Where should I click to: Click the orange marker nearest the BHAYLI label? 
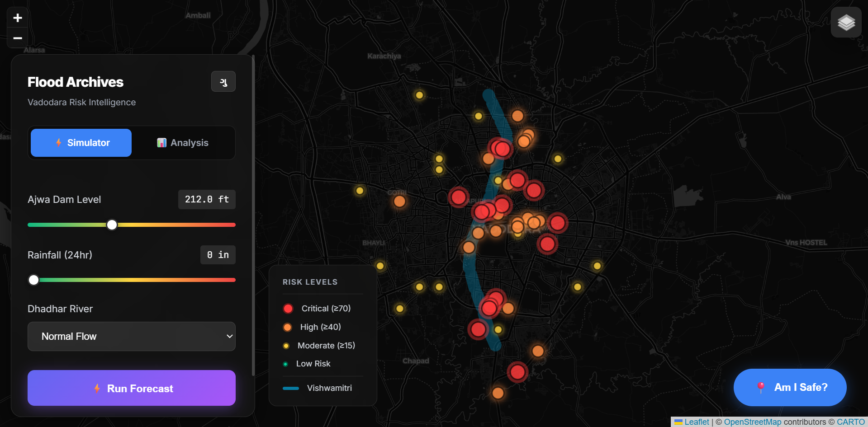point(469,247)
